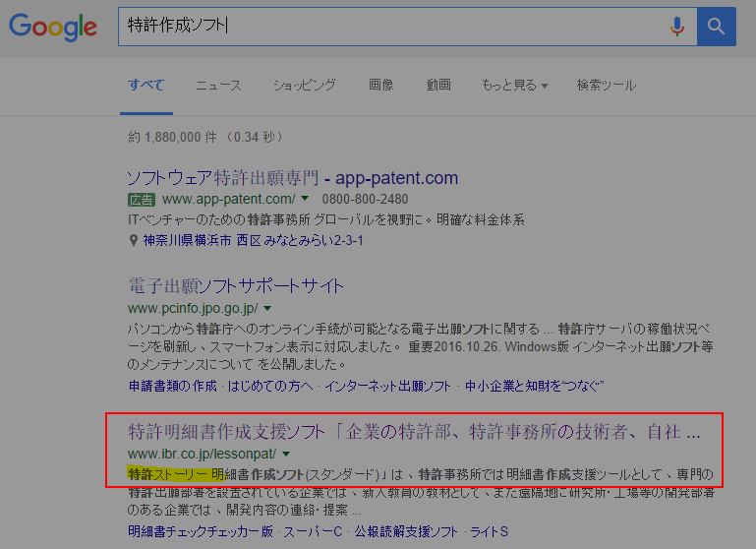This screenshot has width=756, height=549.
Task: Expand the arrow next to www.pcinfo.jpo.go.jp/
Action: tap(267, 308)
